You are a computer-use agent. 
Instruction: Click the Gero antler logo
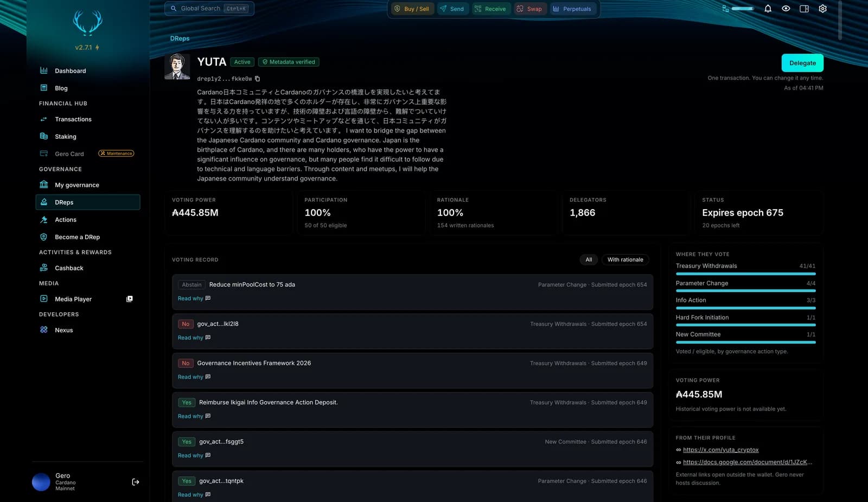click(x=87, y=23)
